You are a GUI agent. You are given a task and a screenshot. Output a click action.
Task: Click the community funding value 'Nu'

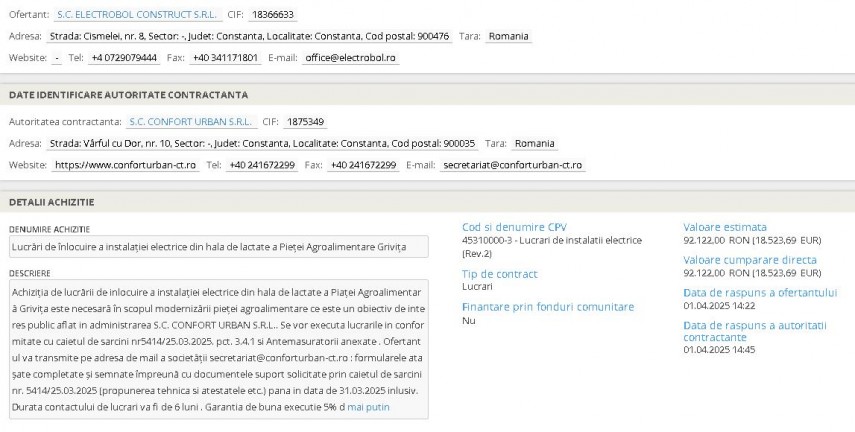coord(468,320)
